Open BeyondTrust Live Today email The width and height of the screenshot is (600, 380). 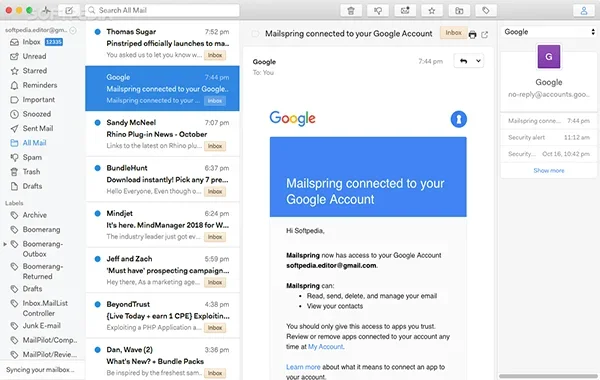point(162,316)
